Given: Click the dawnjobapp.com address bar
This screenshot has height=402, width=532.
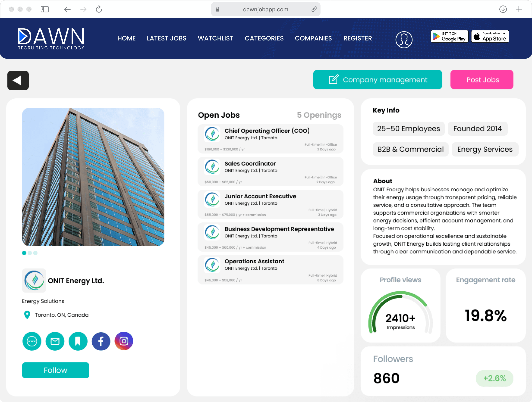Looking at the screenshot, I should tap(265, 9).
